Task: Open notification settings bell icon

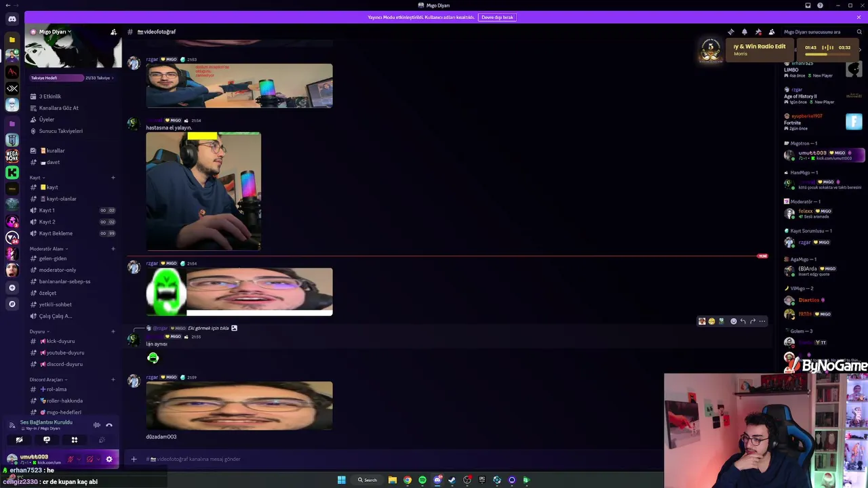Action: [745, 32]
